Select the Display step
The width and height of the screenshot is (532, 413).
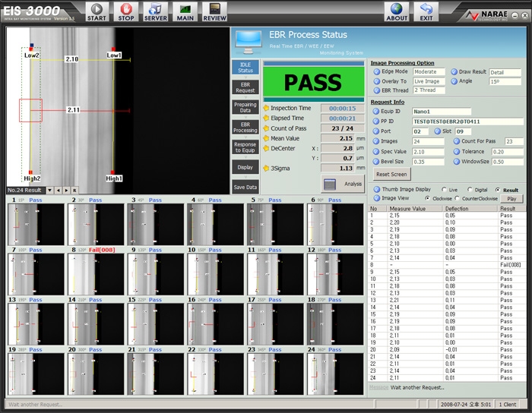click(x=245, y=167)
